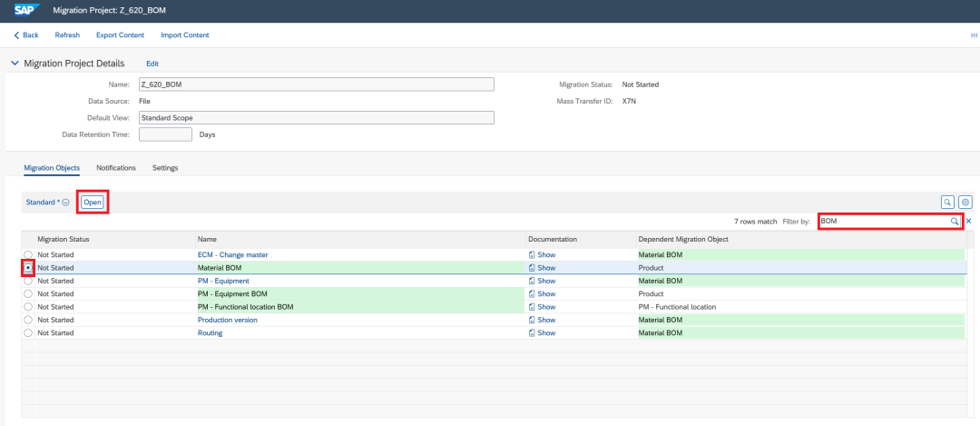Go Back using the arrow button
The width and height of the screenshot is (980, 426).
[x=26, y=35]
